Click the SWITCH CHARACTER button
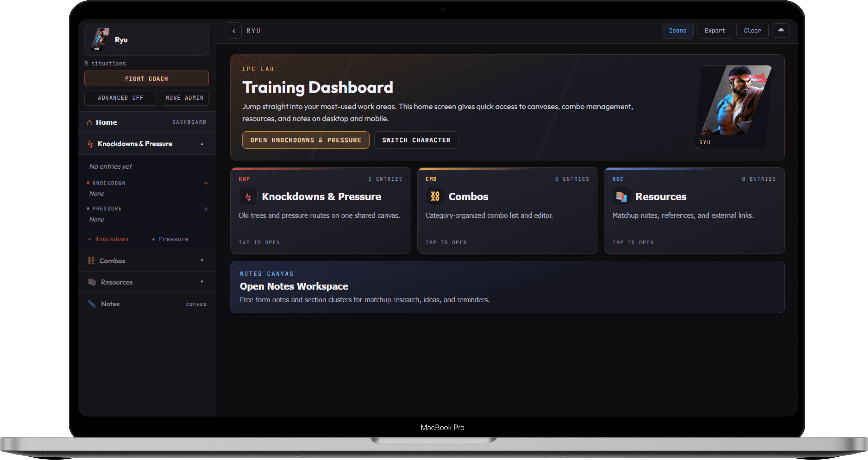The width and height of the screenshot is (868, 460). (x=416, y=140)
